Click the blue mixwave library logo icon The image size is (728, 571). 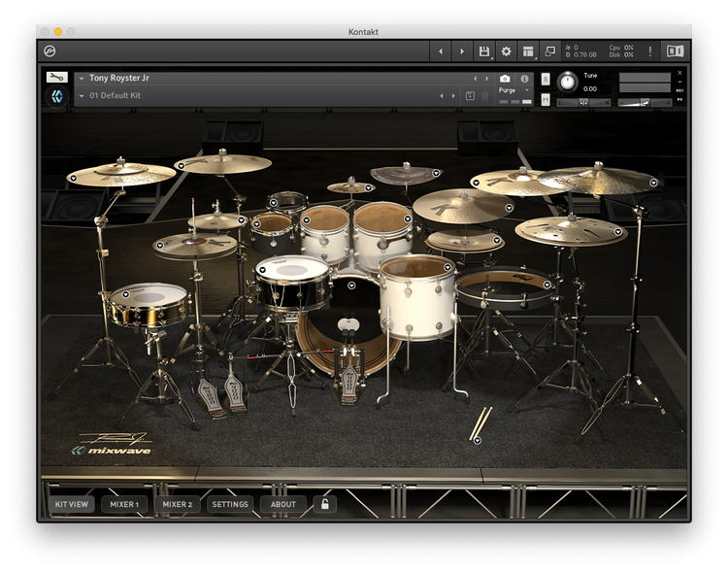click(57, 97)
